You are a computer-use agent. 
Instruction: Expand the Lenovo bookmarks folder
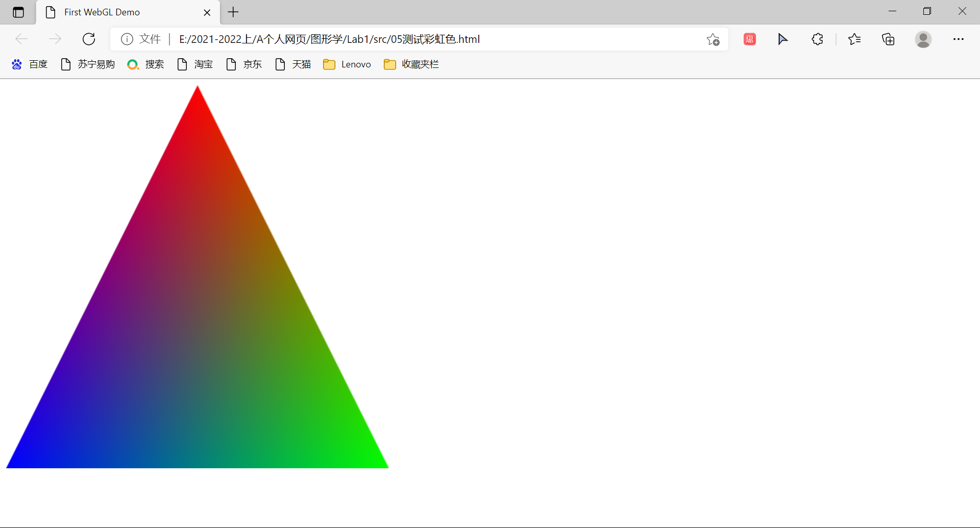(x=347, y=64)
